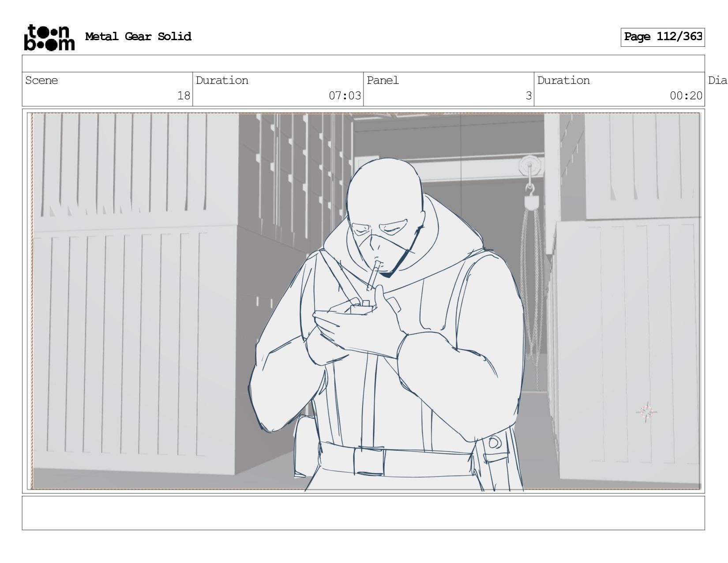Click panel duration value '00:20'
The height and width of the screenshot is (563, 728).
[x=686, y=95]
